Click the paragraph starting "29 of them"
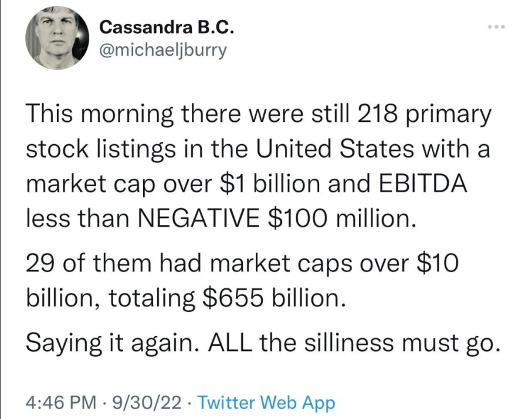Image resolution: width=532 pixels, height=419 pixels. click(240, 281)
